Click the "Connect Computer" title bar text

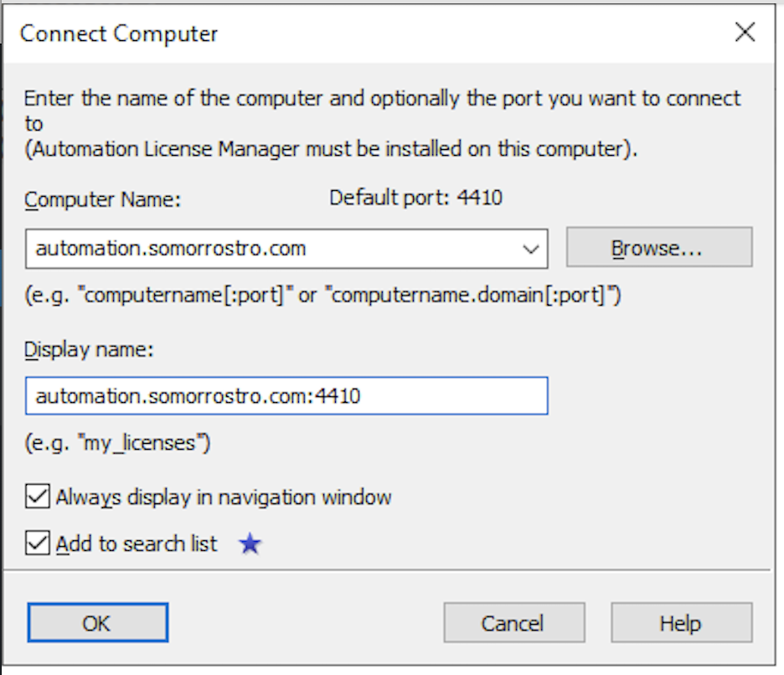click(119, 34)
